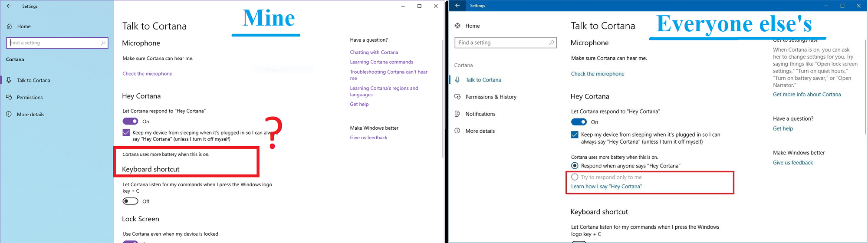
Task: Click More details info icon in right window
Action: (x=457, y=131)
